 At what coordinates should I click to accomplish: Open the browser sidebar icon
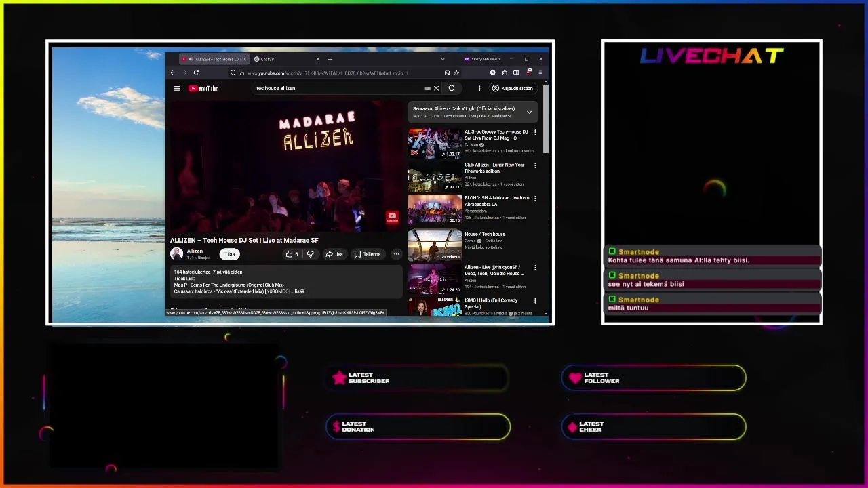point(516,73)
